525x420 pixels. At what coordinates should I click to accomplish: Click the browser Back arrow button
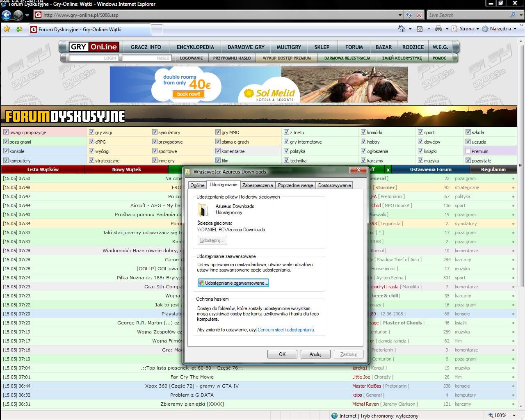click(6, 15)
